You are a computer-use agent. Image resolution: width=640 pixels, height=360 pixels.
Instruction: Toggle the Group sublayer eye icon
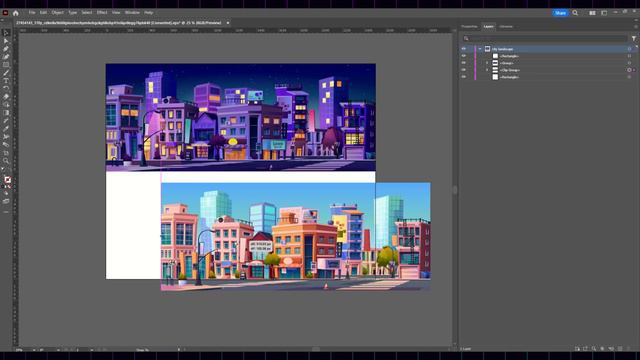coord(464,63)
